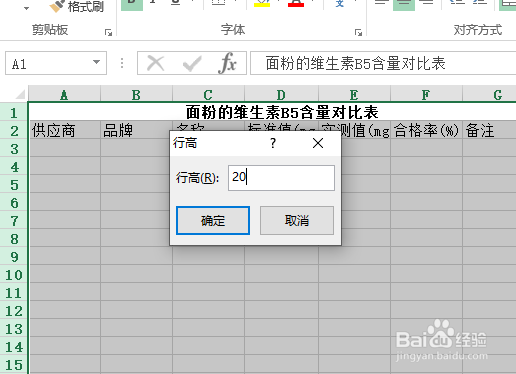Click the 行高(R) input field containing 20
Screen dimensions: 516x374
(281, 178)
